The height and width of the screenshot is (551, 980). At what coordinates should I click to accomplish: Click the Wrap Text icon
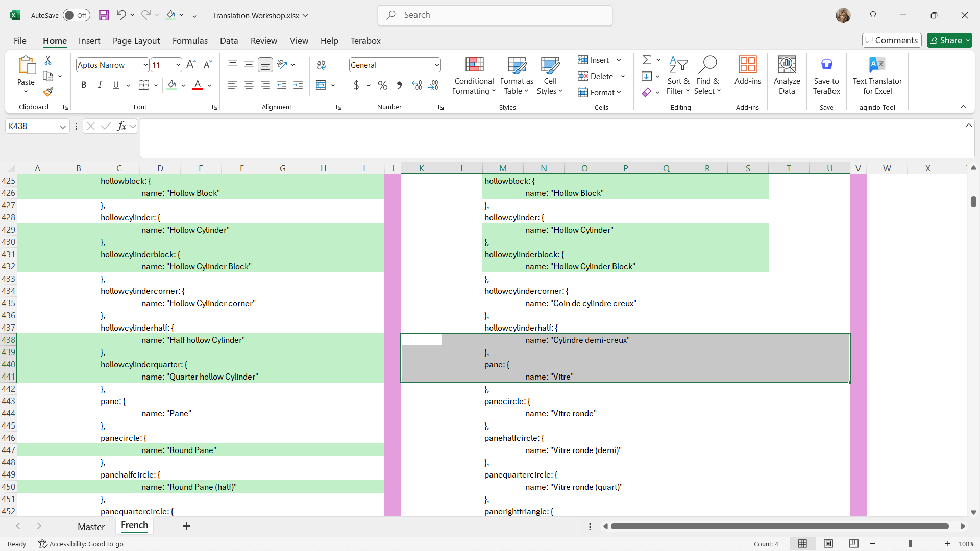322,65
